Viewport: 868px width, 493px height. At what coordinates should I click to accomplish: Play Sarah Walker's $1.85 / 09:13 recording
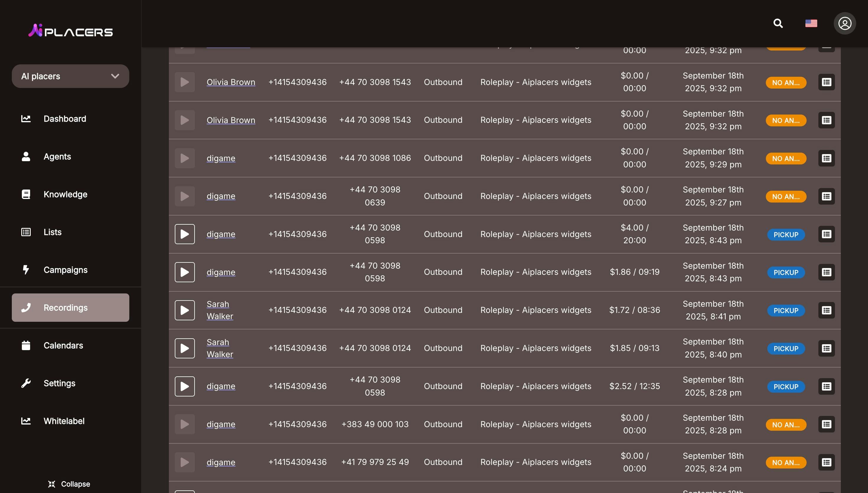click(x=185, y=348)
